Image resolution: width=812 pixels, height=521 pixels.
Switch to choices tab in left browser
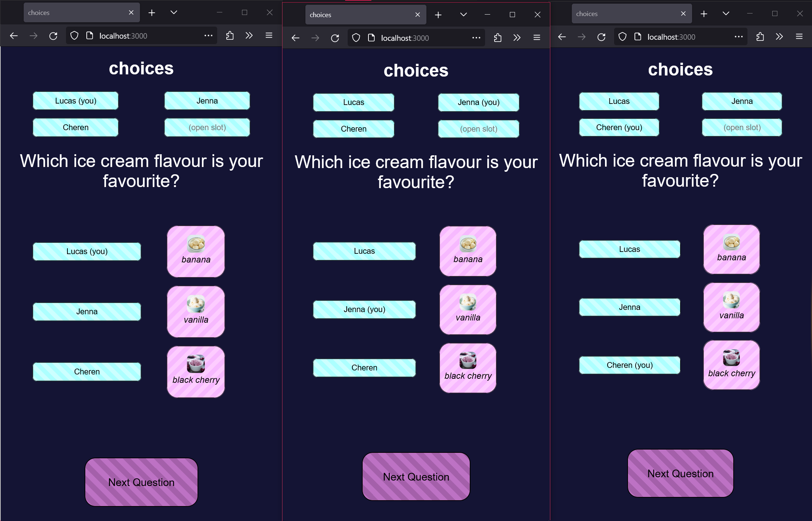tap(73, 13)
